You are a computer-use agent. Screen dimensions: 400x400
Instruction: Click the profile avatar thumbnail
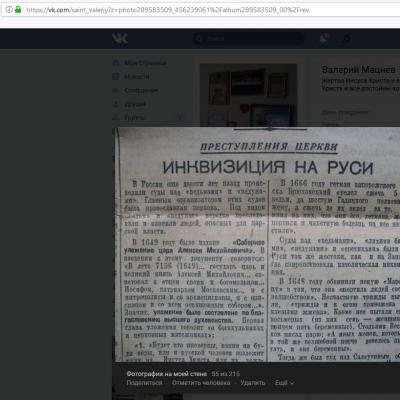[248, 95]
